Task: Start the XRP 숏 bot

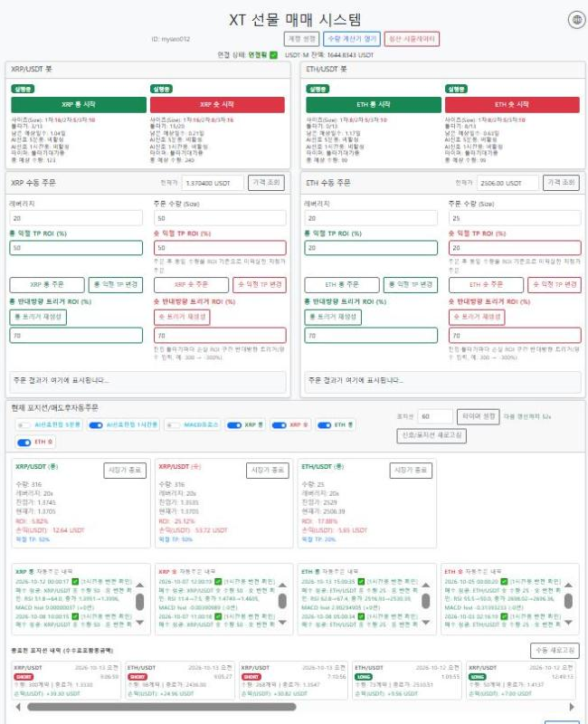Action: 217,105
